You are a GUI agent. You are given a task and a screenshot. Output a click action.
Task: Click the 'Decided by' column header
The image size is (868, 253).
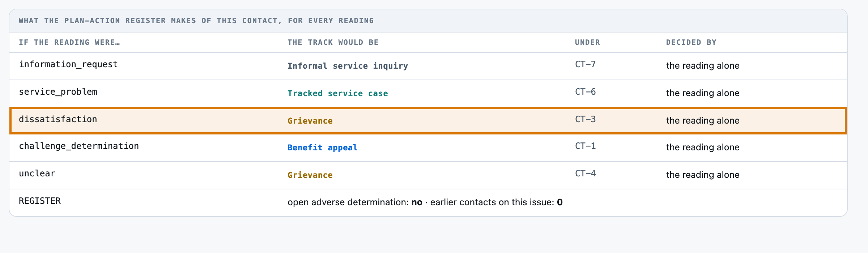tap(691, 42)
